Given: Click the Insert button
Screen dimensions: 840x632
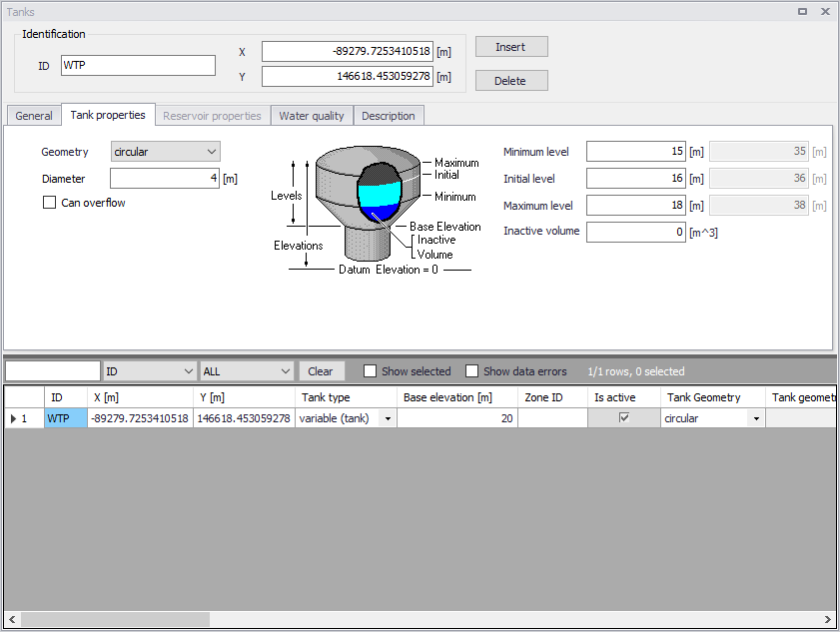Looking at the screenshot, I should coord(511,47).
